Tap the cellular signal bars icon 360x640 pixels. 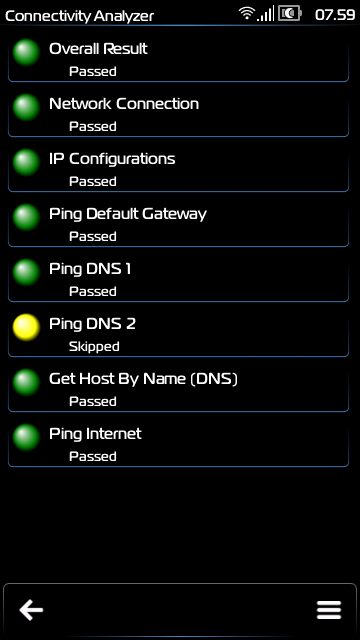266,14
